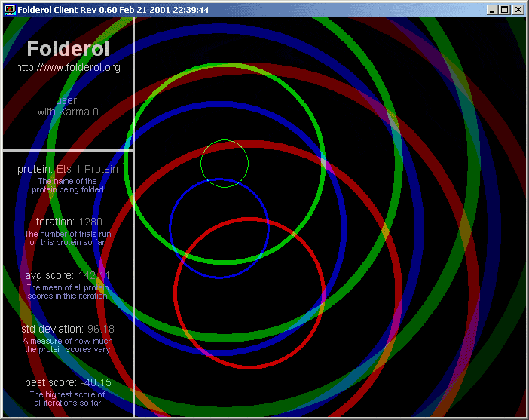Minimize the Folderol Client window
The width and height of the screenshot is (529, 420).
click(492, 10)
